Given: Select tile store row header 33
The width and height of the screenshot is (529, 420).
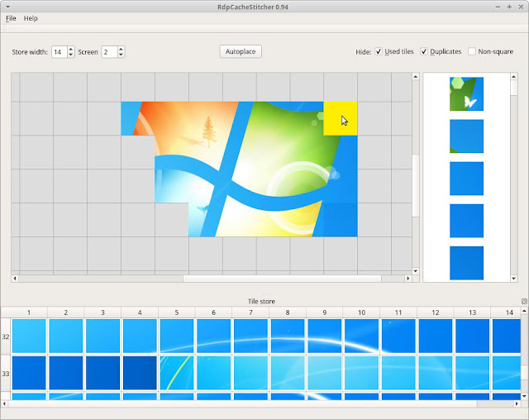Looking at the screenshot, I should pos(6,374).
